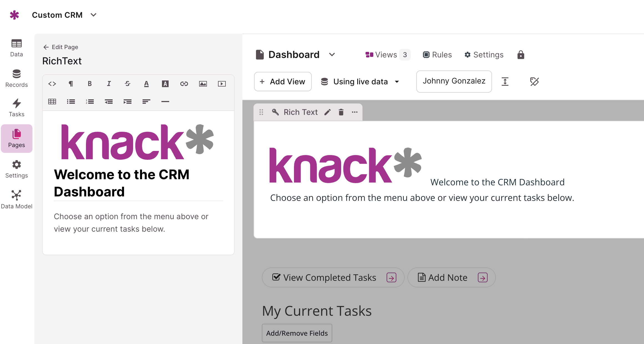Image resolution: width=644 pixels, height=344 pixels.
Task: Toggle italic formatting
Action: [x=109, y=84]
